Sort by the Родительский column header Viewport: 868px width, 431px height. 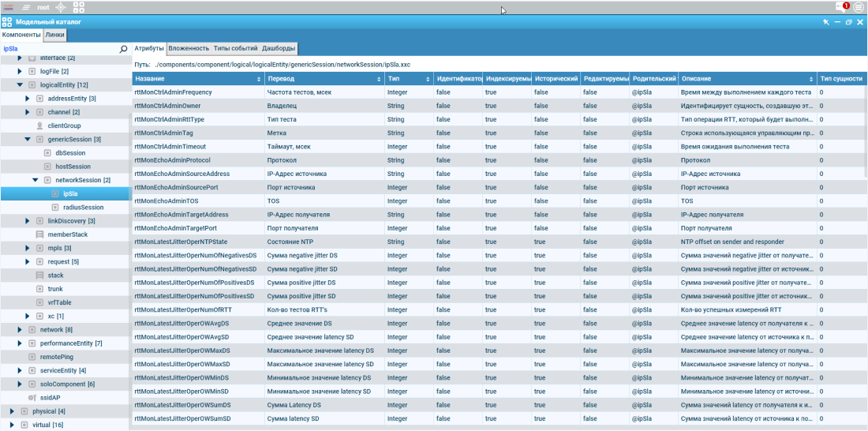[653, 79]
